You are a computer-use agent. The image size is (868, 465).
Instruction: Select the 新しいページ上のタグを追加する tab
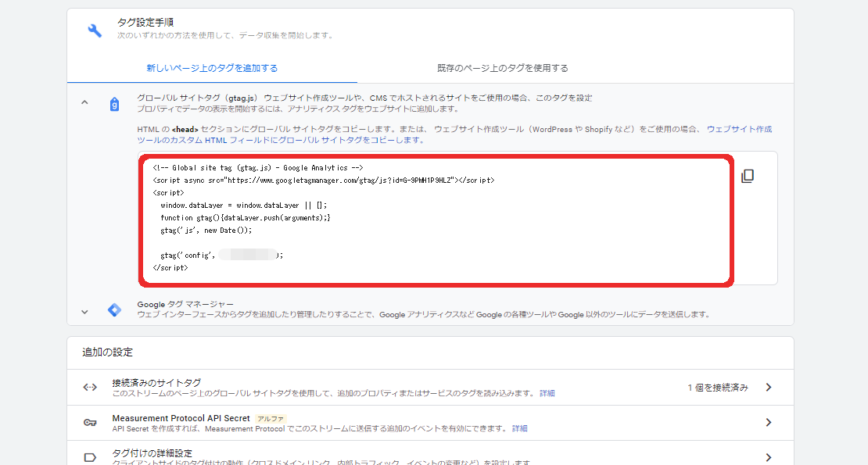212,68
